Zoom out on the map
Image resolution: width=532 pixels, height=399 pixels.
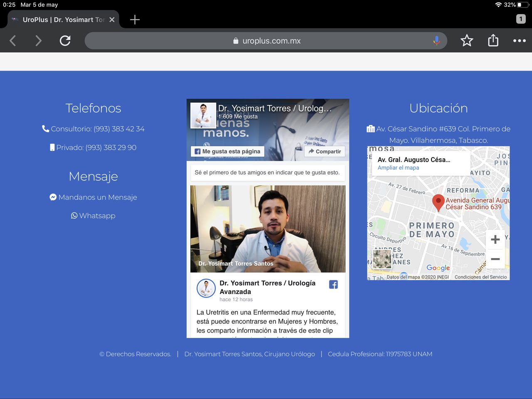pos(495,259)
